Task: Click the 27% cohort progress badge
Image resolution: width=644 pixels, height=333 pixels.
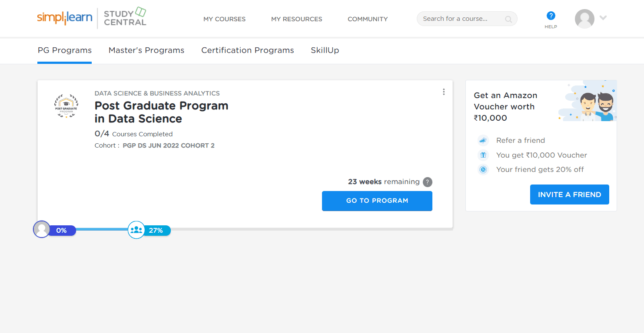Action: click(156, 231)
